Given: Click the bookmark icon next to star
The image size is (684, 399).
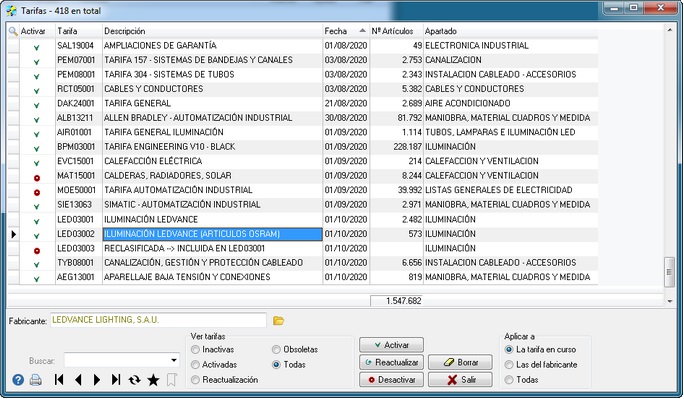Looking at the screenshot, I should [x=171, y=380].
